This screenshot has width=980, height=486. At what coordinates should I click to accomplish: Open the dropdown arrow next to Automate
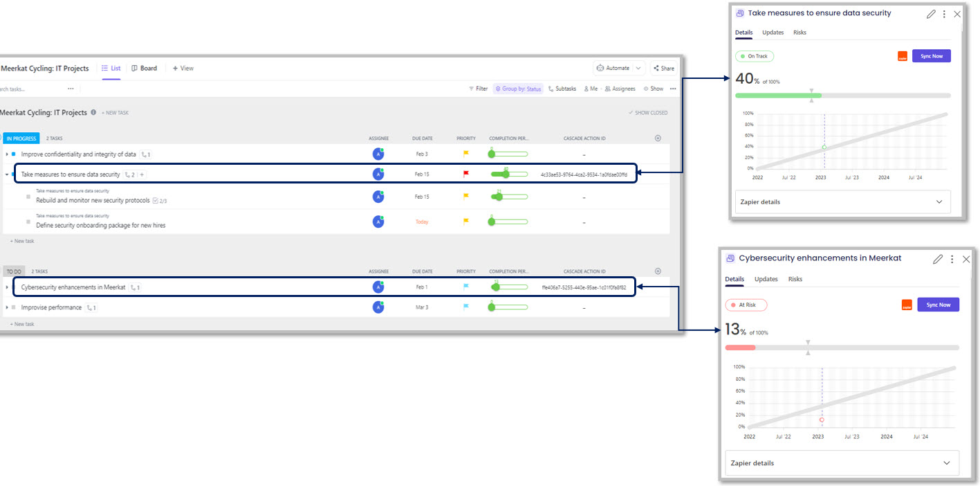click(638, 68)
